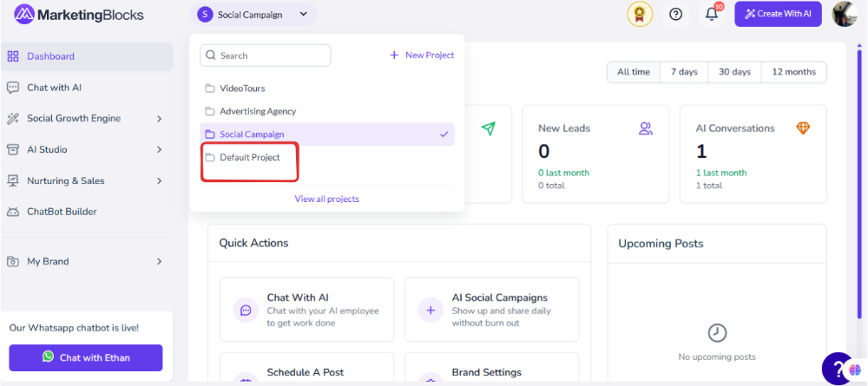
Task: Select the 30 days filter
Action: pyautogui.click(x=734, y=72)
